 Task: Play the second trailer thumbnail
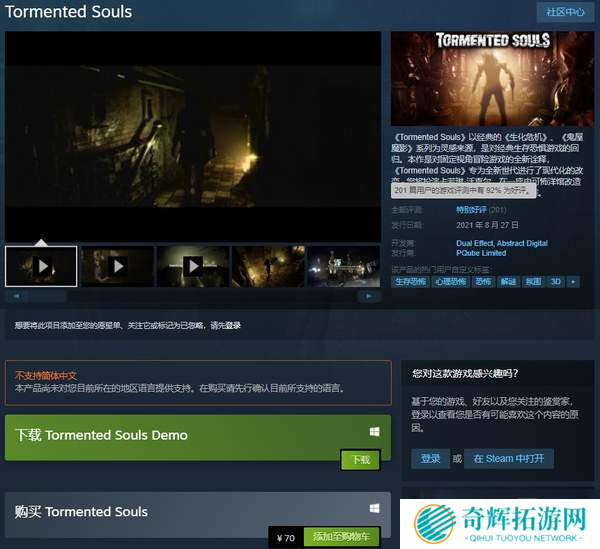[117, 266]
